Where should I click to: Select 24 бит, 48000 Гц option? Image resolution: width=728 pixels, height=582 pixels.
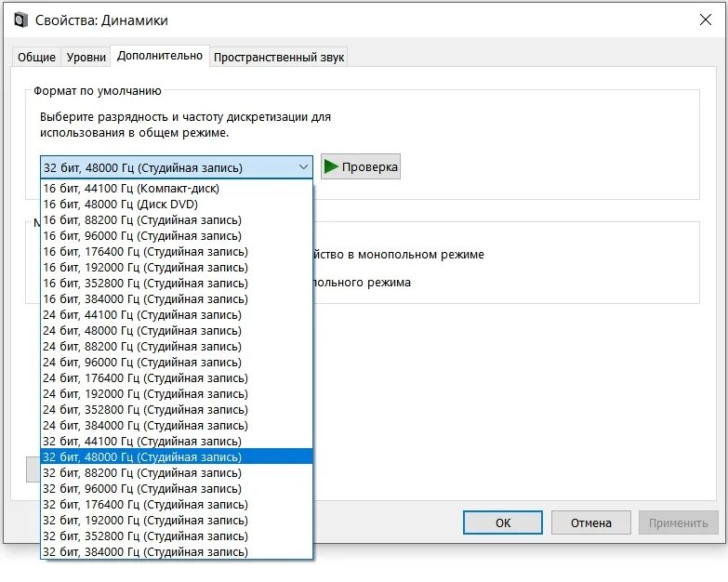point(177,330)
